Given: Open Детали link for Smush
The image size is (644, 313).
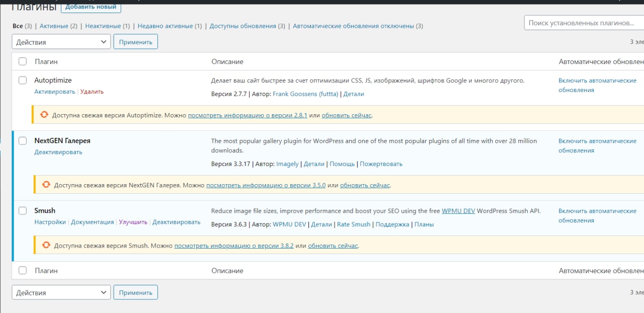Looking at the screenshot, I should pyautogui.click(x=321, y=224).
